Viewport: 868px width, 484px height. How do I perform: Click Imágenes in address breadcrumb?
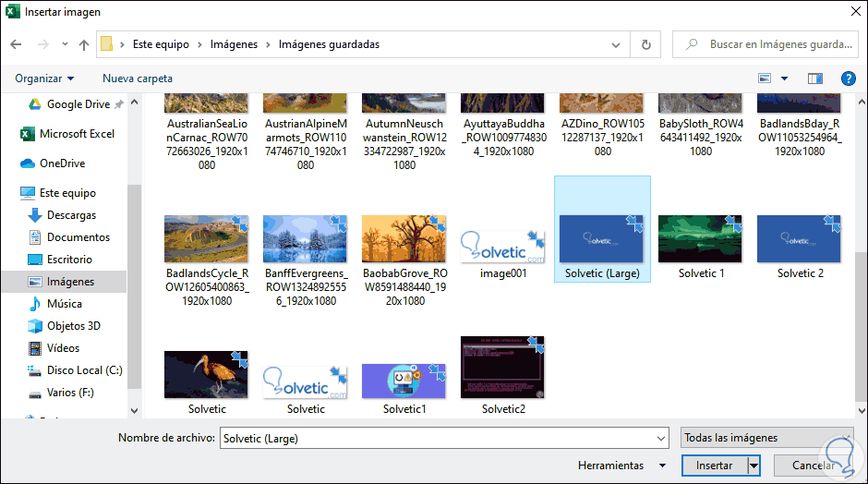click(x=234, y=44)
